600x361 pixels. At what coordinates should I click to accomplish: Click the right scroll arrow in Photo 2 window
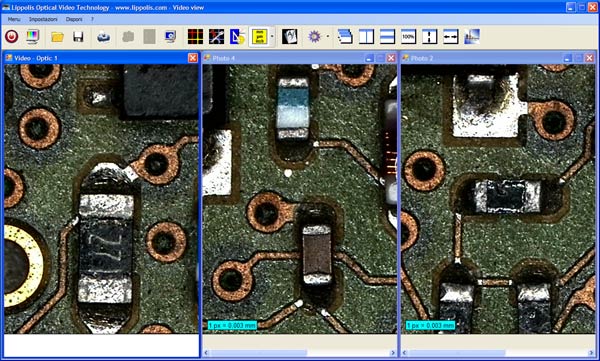(591, 353)
